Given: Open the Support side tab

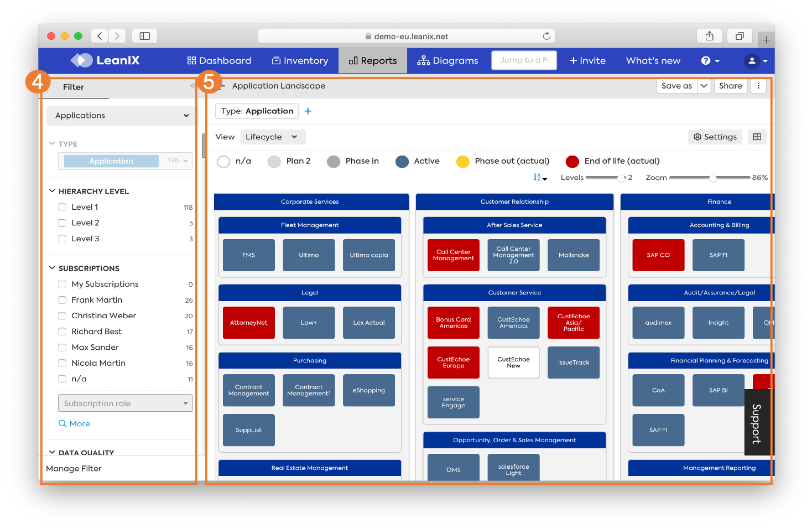Looking at the screenshot, I should tap(757, 423).
